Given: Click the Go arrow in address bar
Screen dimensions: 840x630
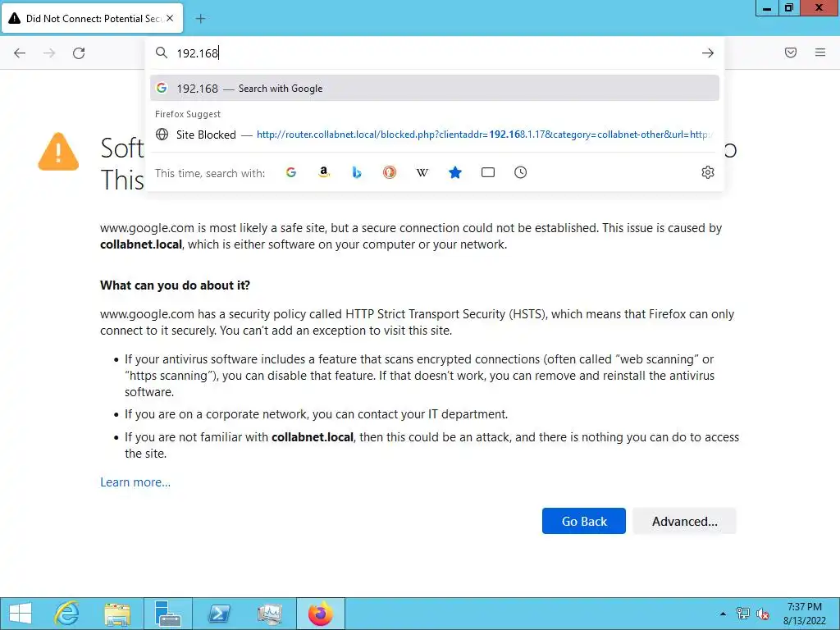Looking at the screenshot, I should pos(708,53).
